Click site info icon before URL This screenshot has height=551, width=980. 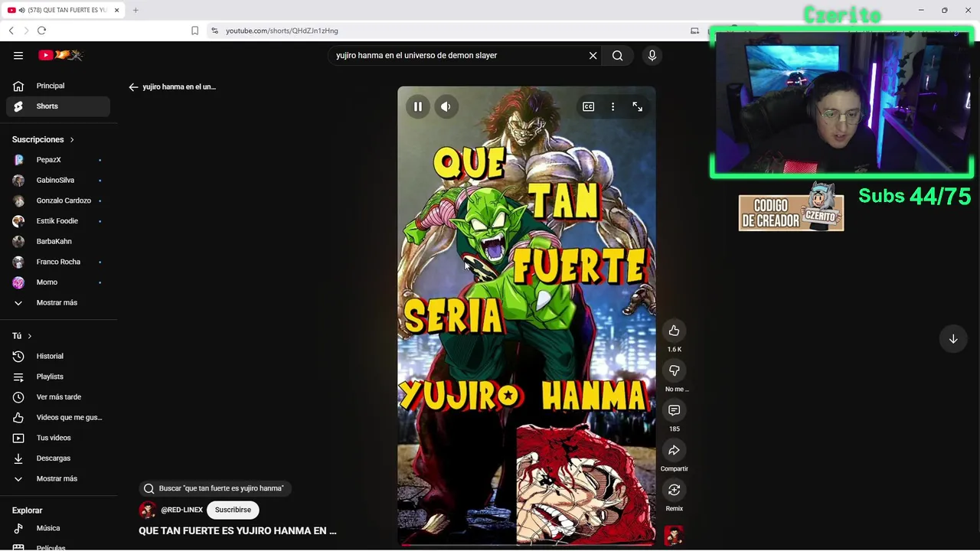click(x=215, y=31)
